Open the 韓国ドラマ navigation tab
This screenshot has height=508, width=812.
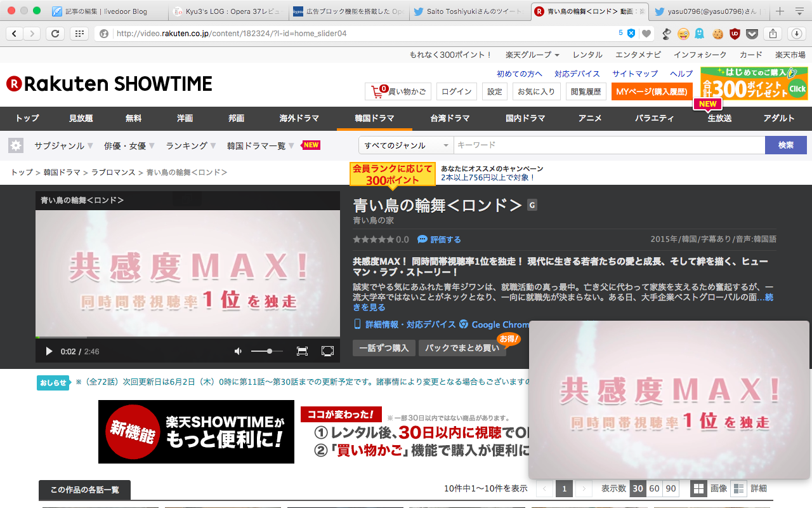[374, 118]
